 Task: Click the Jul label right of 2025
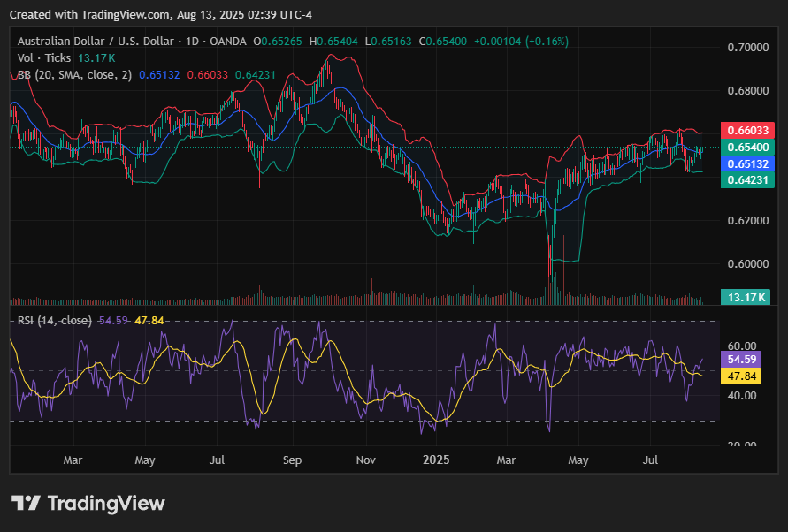(650, 460)
